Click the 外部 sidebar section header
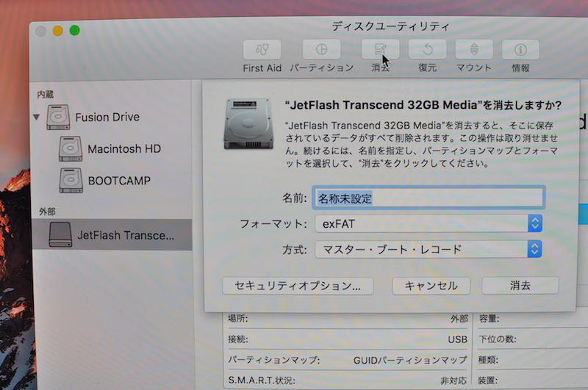This screenshot has height=390, width=588. click(x=47, y=212)
